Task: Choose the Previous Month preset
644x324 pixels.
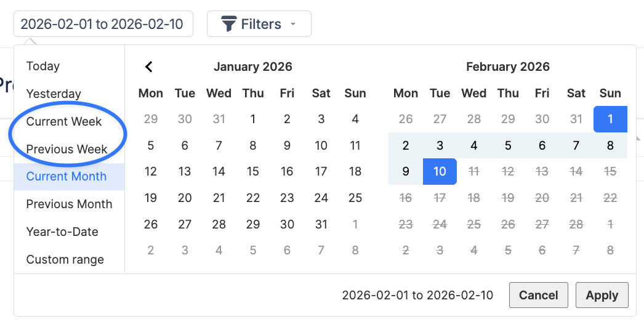Action: pos(69,204)
